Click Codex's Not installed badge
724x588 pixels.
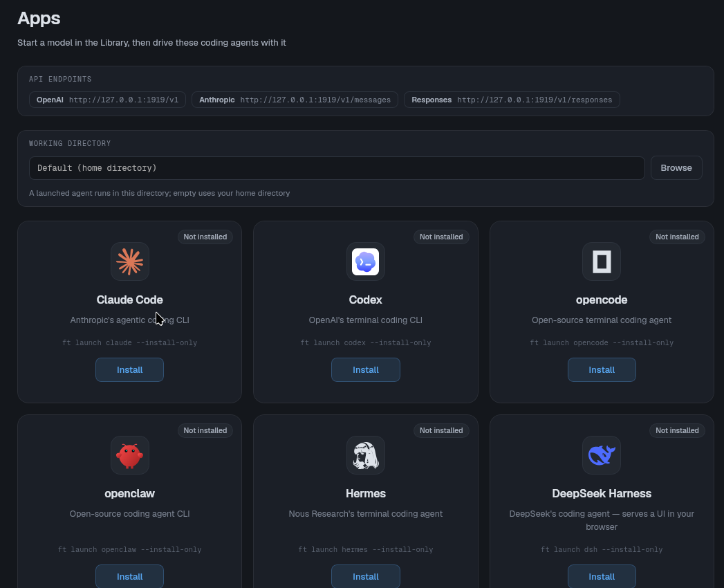point(441,237)
